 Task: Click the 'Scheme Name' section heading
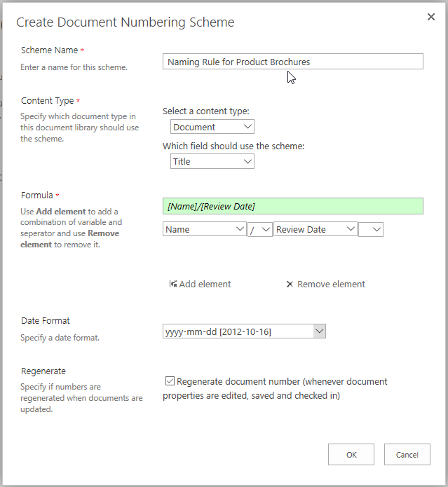coord(49,50)
